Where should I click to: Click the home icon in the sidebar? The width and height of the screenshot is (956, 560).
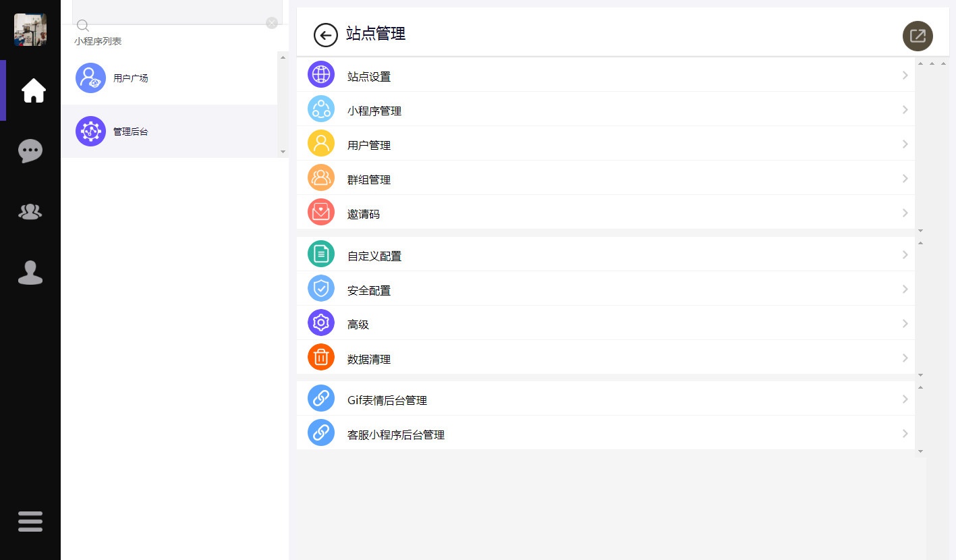(34, 90)
